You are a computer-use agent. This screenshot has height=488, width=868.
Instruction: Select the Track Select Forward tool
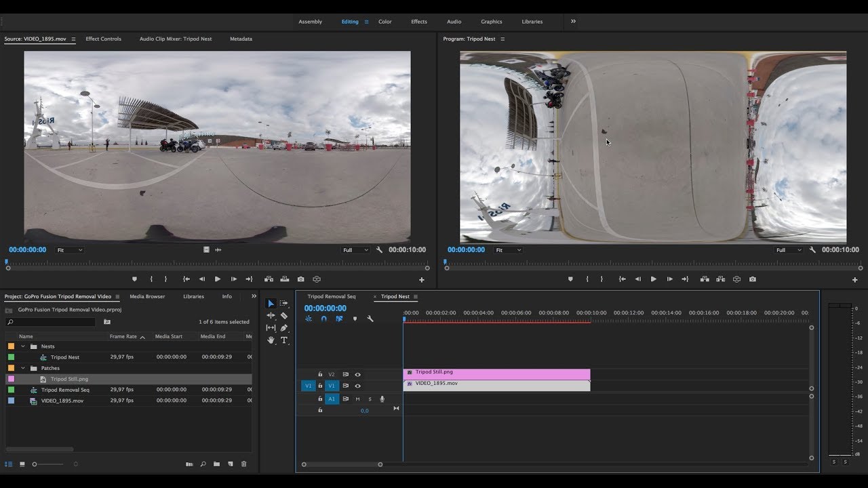tap(284, 303)
